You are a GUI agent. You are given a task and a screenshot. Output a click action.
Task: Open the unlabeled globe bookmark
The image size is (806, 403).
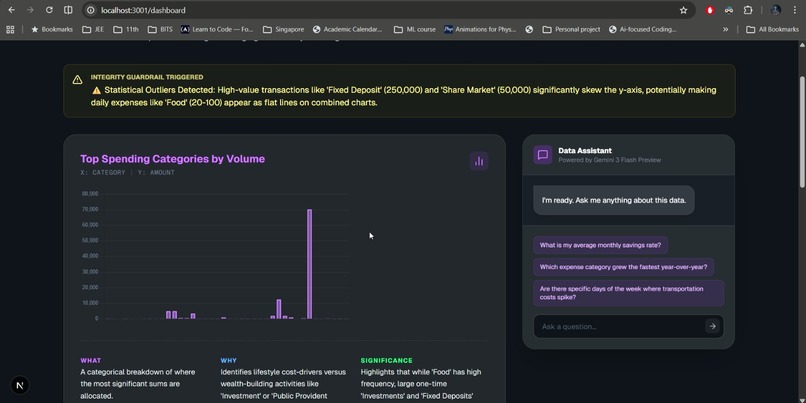pyautogui.click(x=529, y=29)
